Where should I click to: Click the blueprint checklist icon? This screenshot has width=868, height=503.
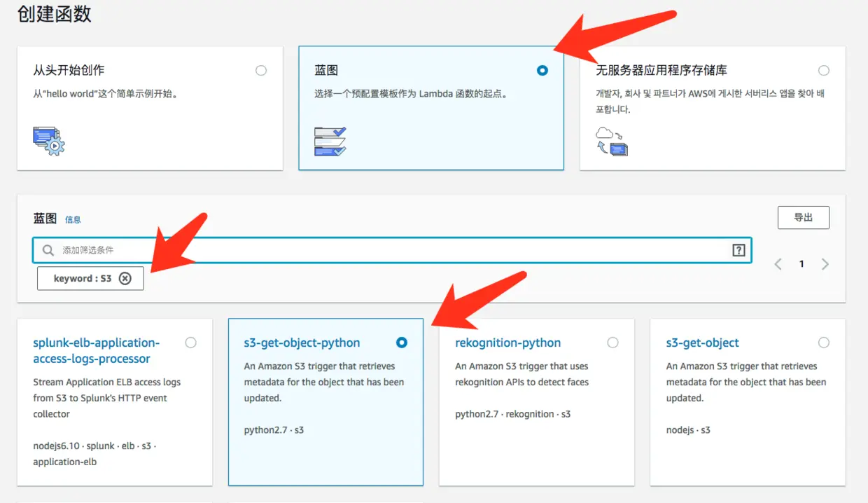(330, 141)
